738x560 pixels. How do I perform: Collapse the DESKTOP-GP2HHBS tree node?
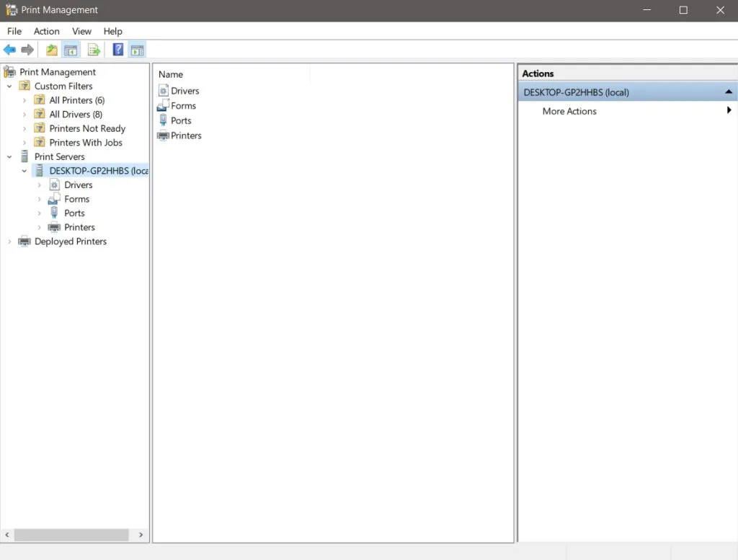click(x=25, y=171)
